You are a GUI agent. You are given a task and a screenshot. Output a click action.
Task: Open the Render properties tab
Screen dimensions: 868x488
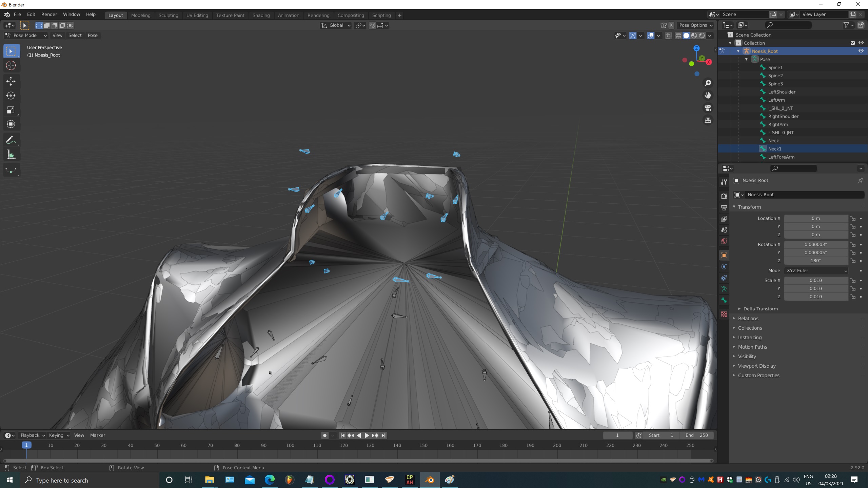click(724, 196)
